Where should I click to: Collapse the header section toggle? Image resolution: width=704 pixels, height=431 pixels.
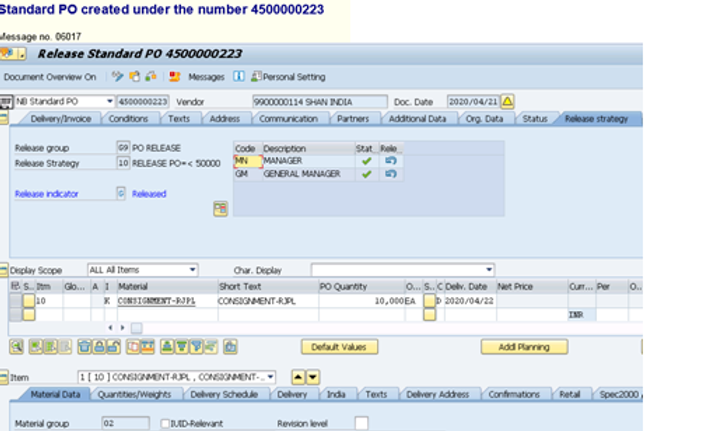coord(4,119)
